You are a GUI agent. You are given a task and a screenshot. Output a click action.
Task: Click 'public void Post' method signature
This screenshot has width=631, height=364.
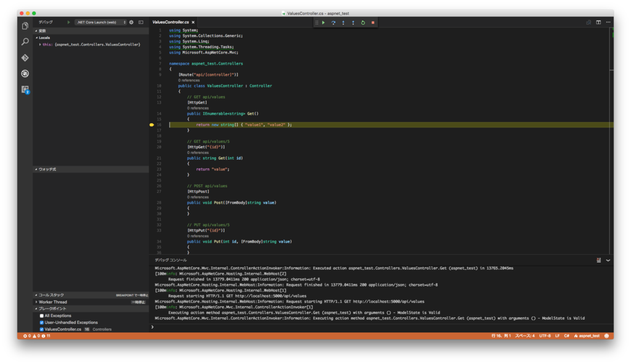[232, 203]
